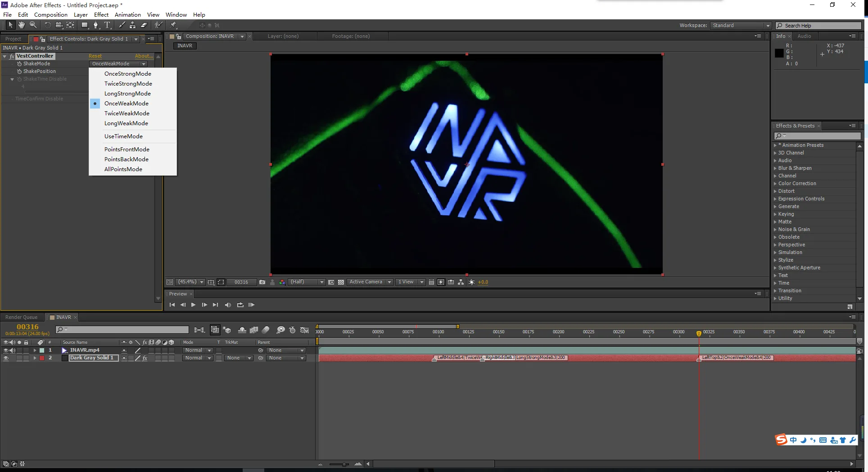This screenshot has width=868, height=472.
Task: Open the Show Channel color management icon
Action: point(282,282)
